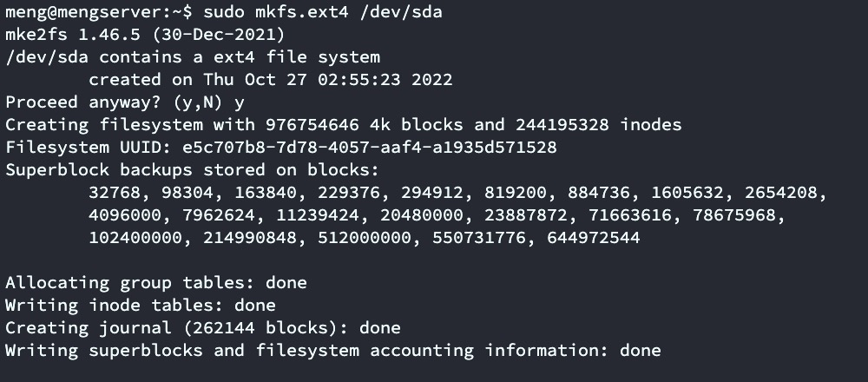Select the /dev/sda device path in command
Screen dimensions: 868x382
(x=401, y=11)
